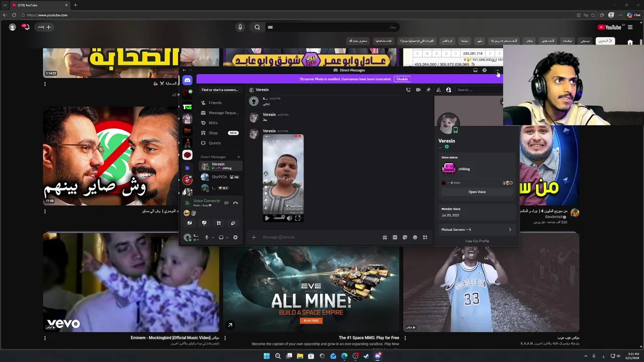The width and height of the screenshot is (644, 362).
Task: Start a voice call with Veresin
Action: 408,90
